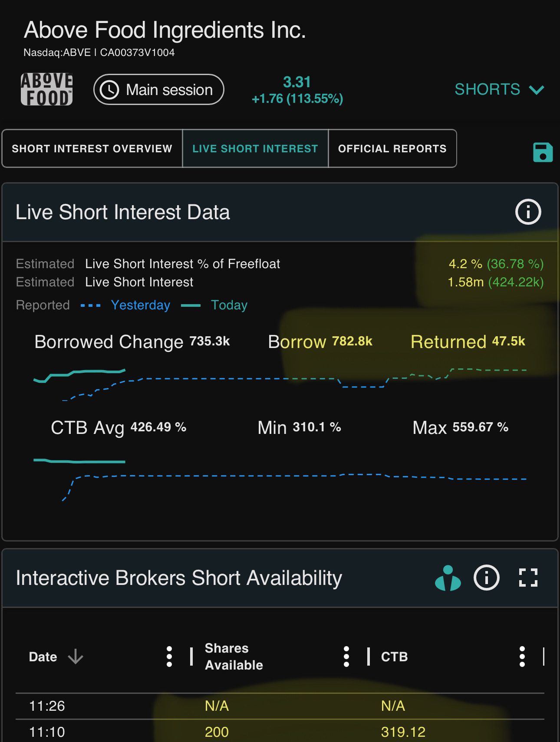Save the view using the floppy disk icon
Screen dimensions: 560x742
click(543, 152)
